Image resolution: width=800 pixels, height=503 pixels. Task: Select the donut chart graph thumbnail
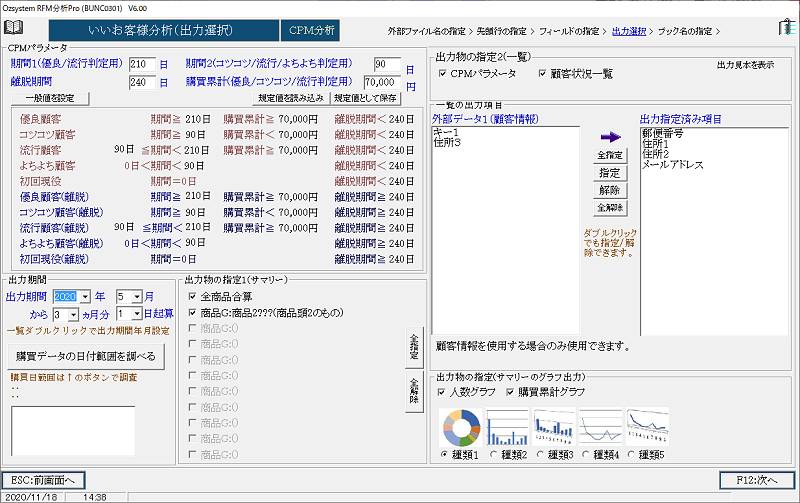[460, 426]
